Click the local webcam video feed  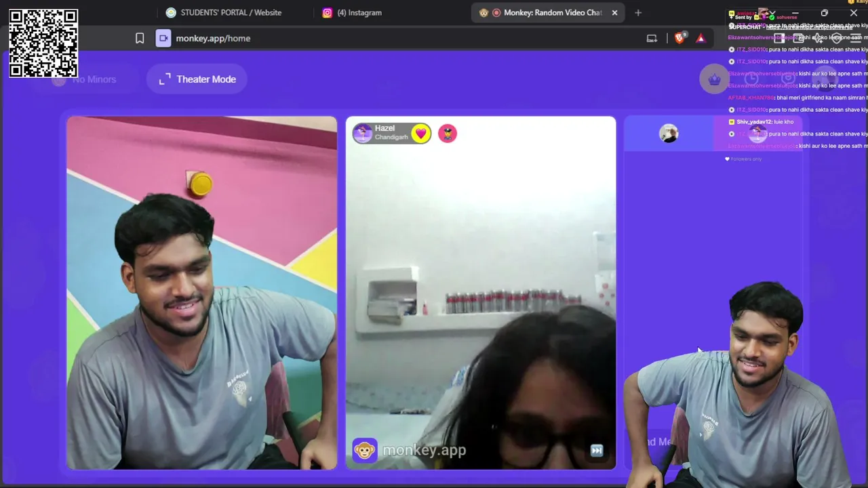pos(201,293)
